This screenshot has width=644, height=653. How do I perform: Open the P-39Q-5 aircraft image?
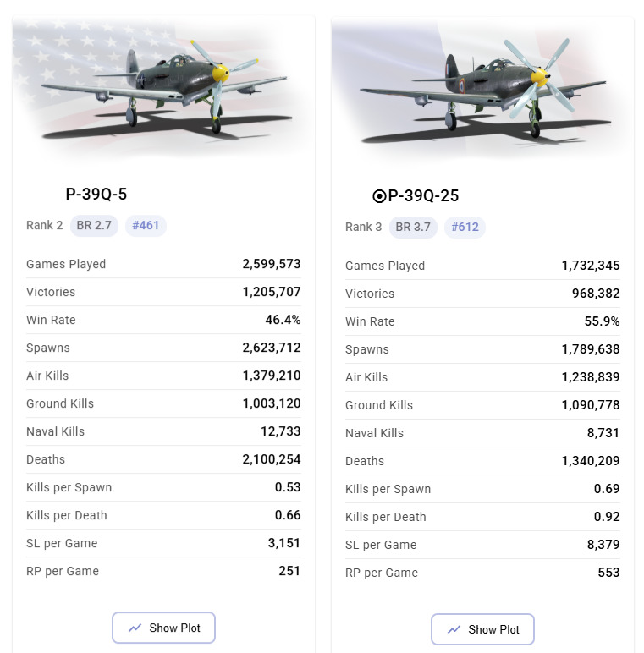162,91
